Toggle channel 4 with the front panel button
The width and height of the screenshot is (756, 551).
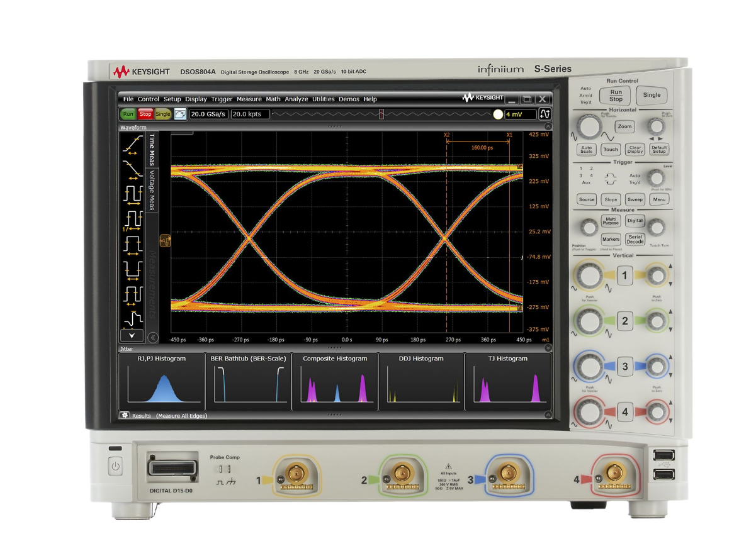coord(624,412)
